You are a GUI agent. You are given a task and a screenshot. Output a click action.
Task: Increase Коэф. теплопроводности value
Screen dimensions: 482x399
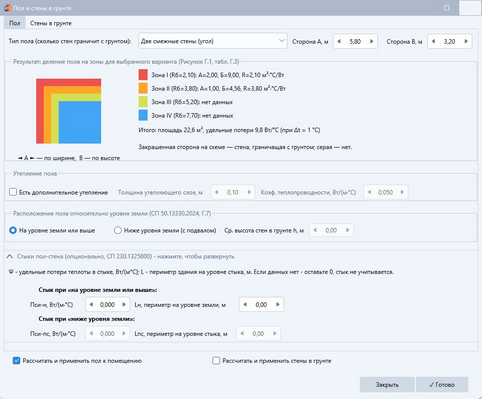(x=402, y=192)
